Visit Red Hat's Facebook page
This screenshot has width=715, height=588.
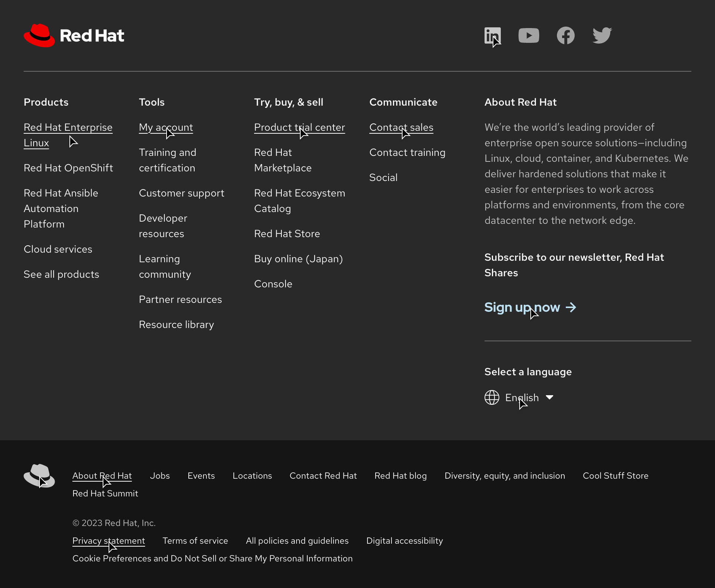tap(565, 35)
